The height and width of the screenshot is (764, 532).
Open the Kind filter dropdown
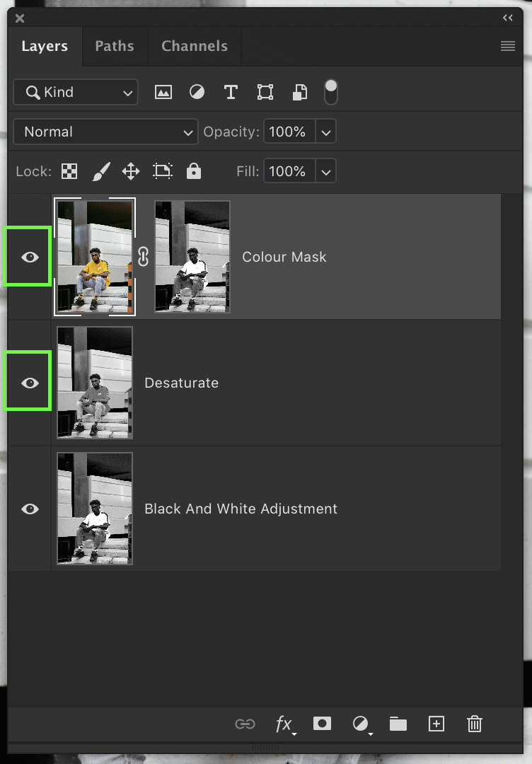click(x=76, y=92)
